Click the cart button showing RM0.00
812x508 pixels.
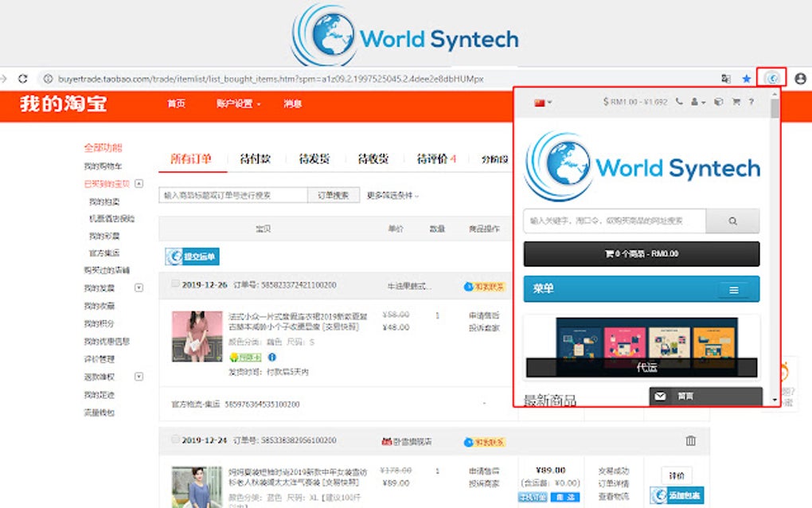[642, 253]
